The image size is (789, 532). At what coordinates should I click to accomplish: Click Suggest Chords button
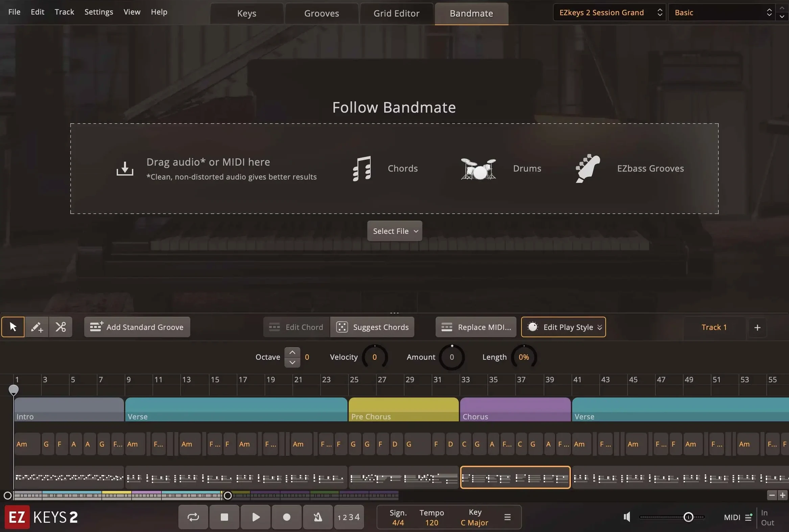pos(372,327)
